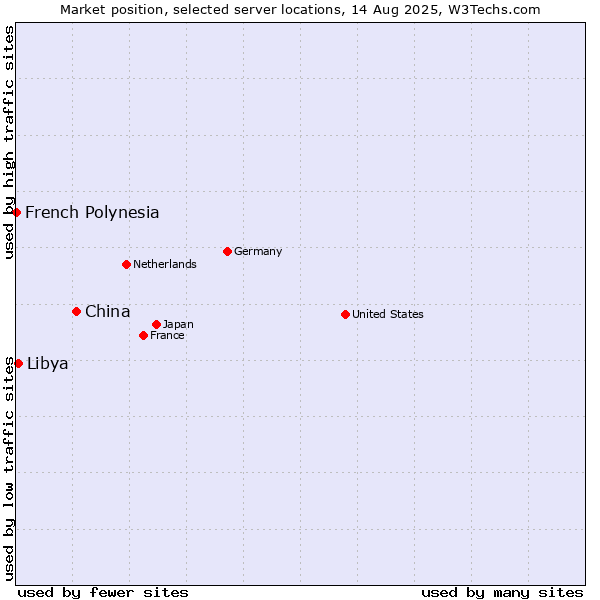Click the Germany red diamond marker
Screen dimensions: 600x600
click(x=227, y=251)
